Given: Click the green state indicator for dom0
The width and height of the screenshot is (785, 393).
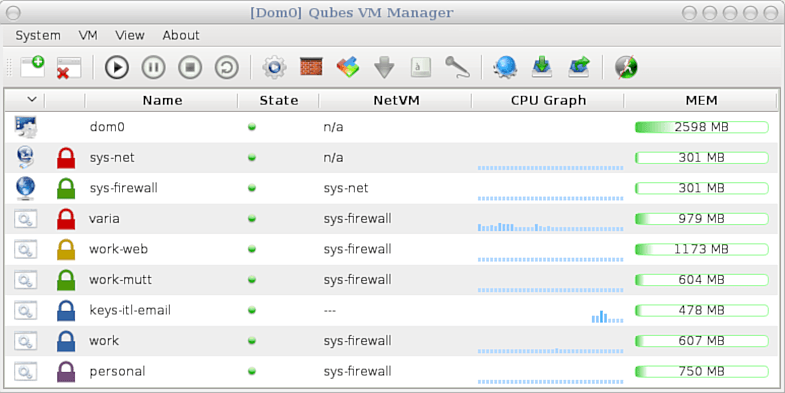Looking at the screenshot, I should 252,127.
